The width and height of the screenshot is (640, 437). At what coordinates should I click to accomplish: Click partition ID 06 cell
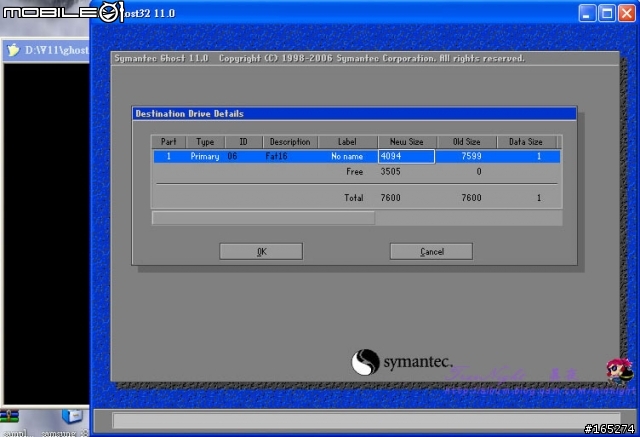pyautogui.click(x=232, y=156)
